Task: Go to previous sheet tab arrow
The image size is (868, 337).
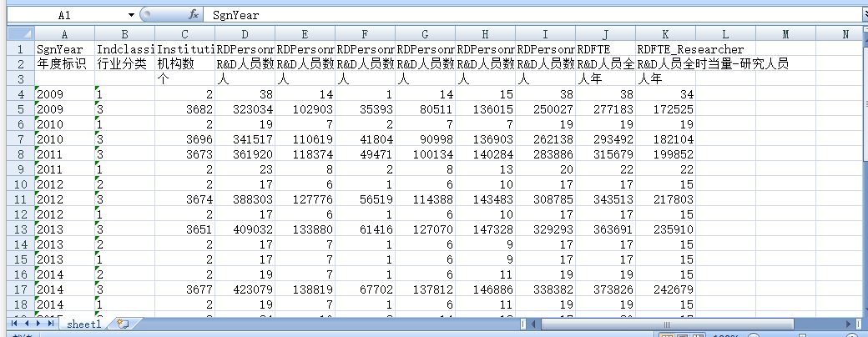Action: pyautogui.click(x=26, y=323)
